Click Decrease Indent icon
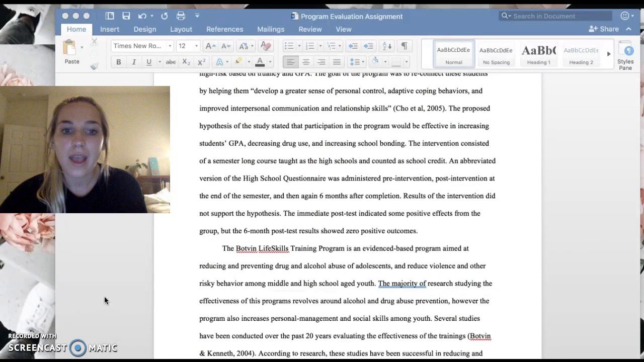644x362 pixels. tap(353, 46)
